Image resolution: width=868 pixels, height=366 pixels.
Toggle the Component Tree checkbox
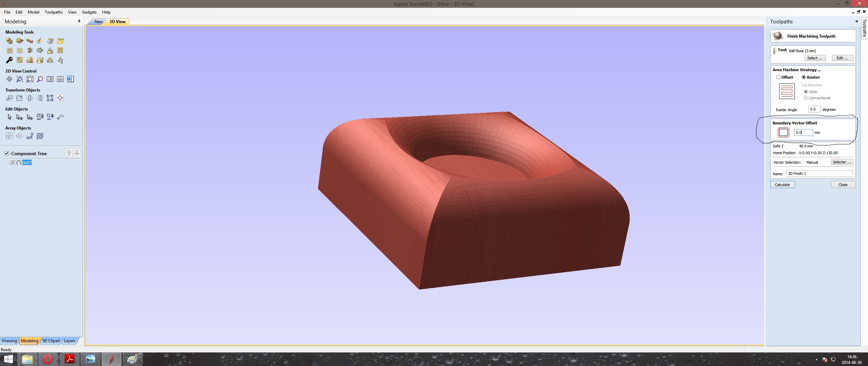coord(6,153)
